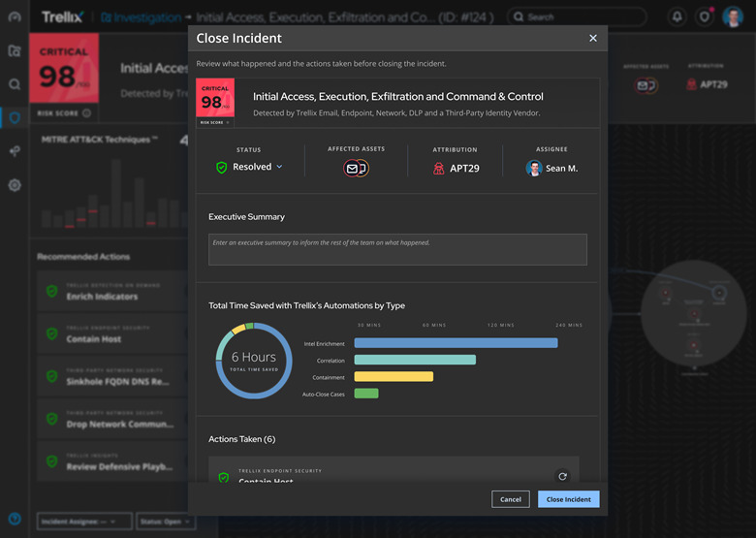Open the notifications bell icon
The image size is (756, 538).
pos(677,16)
